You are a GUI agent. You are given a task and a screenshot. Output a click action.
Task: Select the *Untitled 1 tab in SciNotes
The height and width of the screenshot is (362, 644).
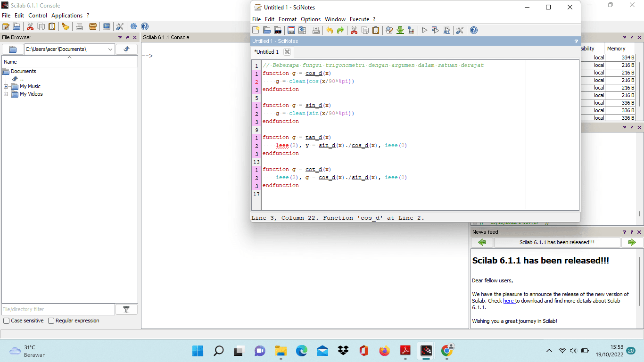point(267,52)
